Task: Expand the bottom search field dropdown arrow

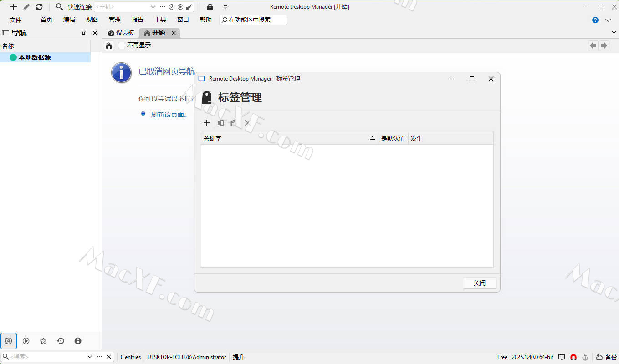Action: 90,357
